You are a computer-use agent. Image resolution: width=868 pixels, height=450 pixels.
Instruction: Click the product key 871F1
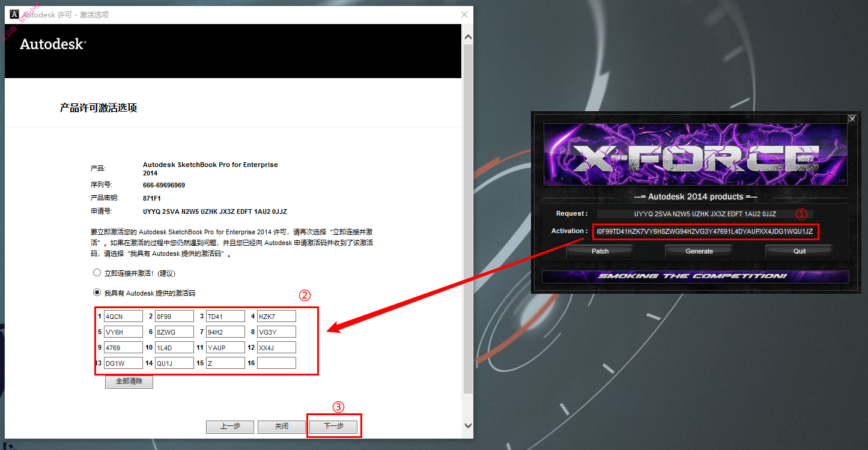152,198
